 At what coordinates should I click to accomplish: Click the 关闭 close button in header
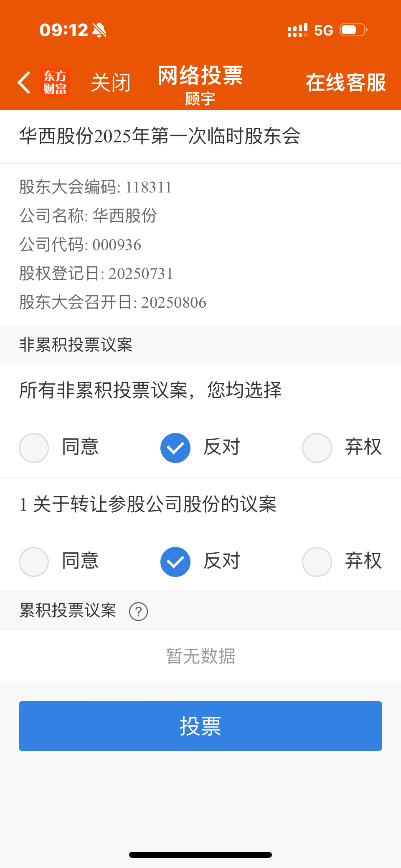[x=111, y=83]
